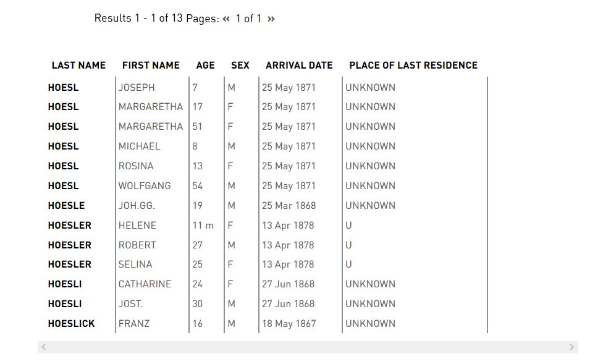Click the scrollbar left arrow
603x364 pixels.
tap(44, 347)
